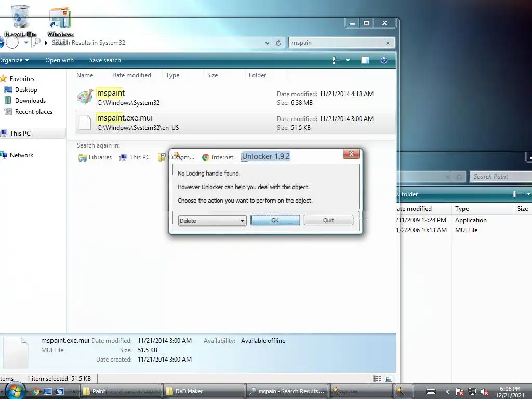Toggle the preview pane icon

pyautogui.click(x=365, y=60)
